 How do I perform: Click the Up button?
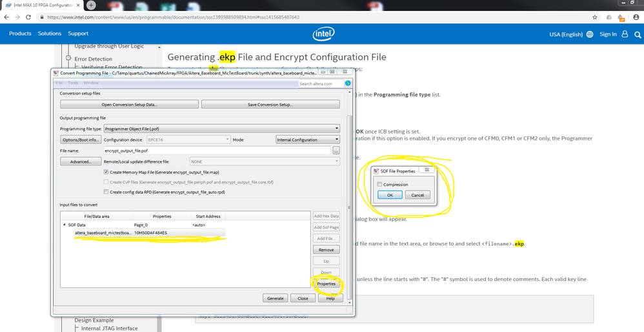[326, 261]
